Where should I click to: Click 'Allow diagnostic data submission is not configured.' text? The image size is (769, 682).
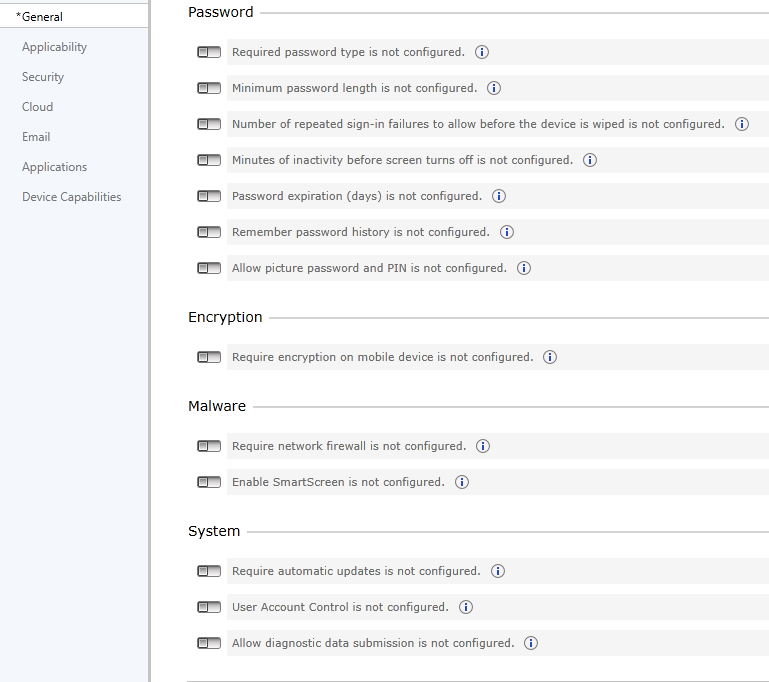pyautogui.click(x=373, y=643)
